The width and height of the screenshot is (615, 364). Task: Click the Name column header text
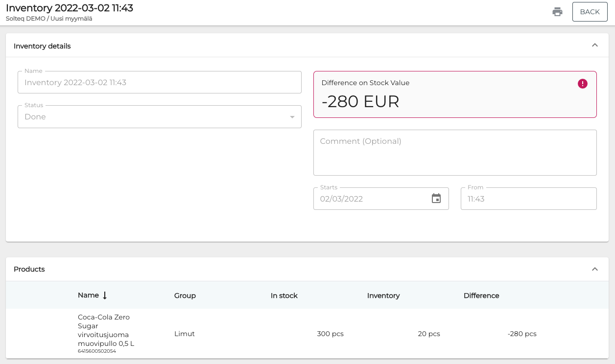click(88, 296)
